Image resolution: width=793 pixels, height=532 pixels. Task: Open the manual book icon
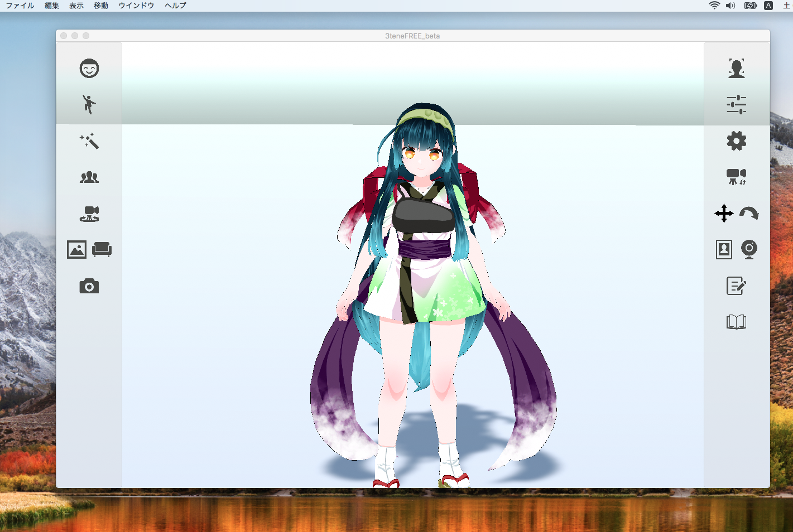[737, 322]
